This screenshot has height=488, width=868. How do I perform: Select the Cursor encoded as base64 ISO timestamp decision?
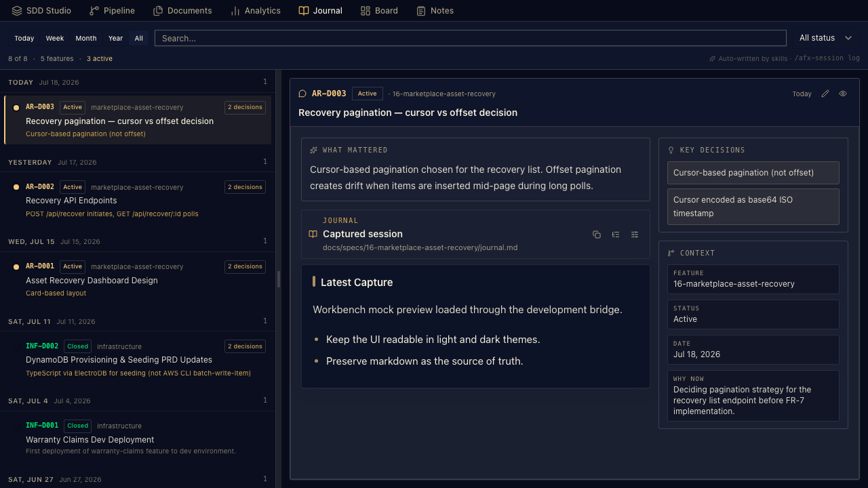pyautogui.click(x=753, y=206)
